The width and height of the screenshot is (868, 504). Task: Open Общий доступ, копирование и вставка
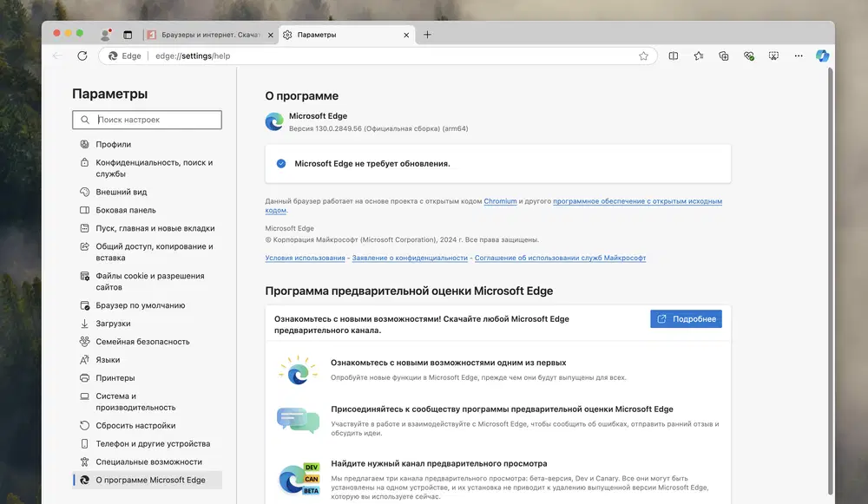tap(148, 252)
